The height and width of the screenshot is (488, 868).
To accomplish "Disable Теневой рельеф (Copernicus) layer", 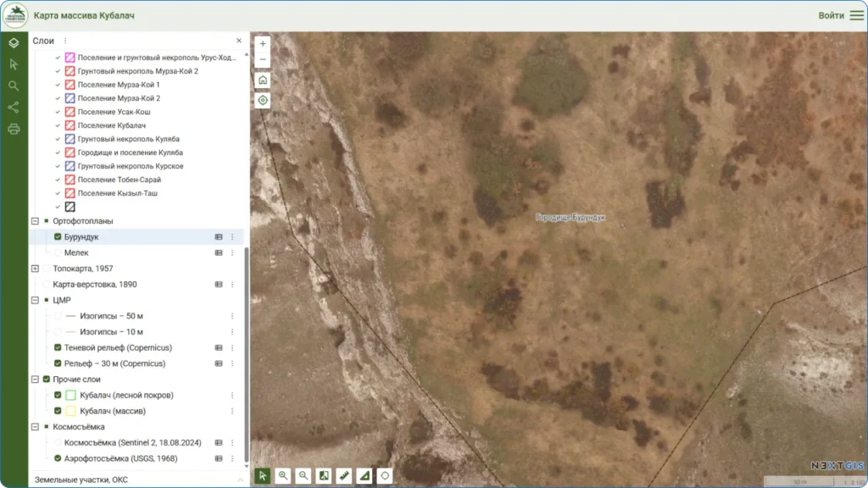I will (58, 347).
